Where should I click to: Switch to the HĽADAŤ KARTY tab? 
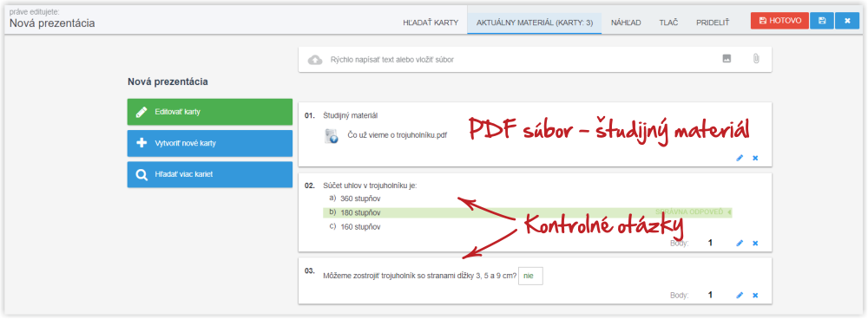click(x=431, y=23)
